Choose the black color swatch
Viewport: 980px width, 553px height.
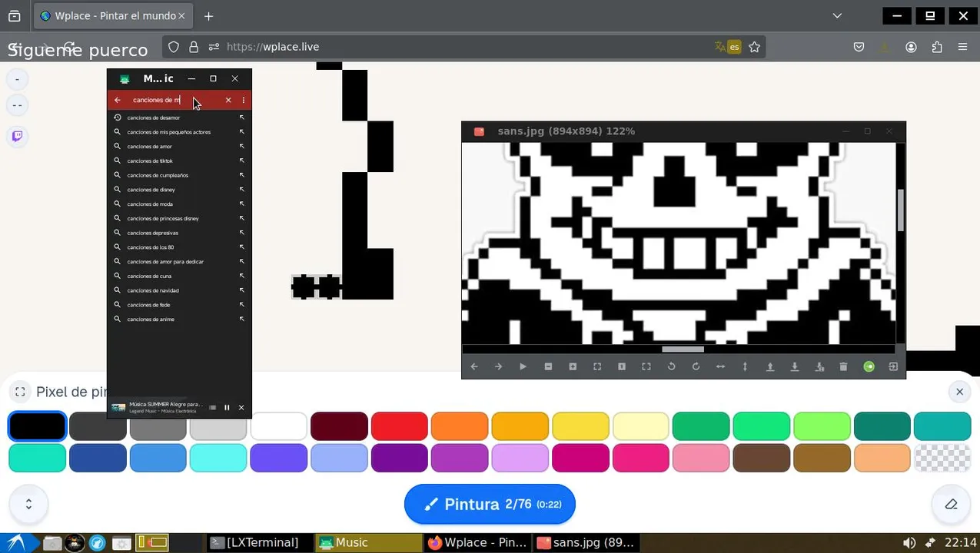pos(37,426)
